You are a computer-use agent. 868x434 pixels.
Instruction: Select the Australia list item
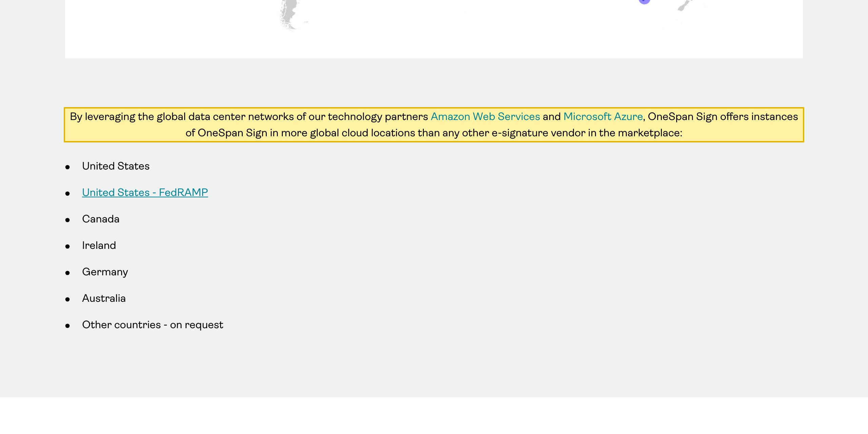[104, 298]
